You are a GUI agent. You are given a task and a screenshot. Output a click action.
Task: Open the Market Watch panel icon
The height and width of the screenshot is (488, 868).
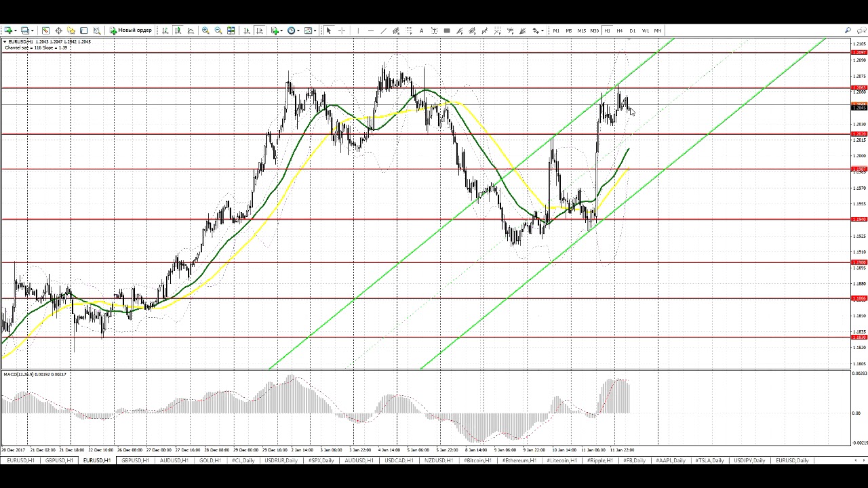point(45,30)
